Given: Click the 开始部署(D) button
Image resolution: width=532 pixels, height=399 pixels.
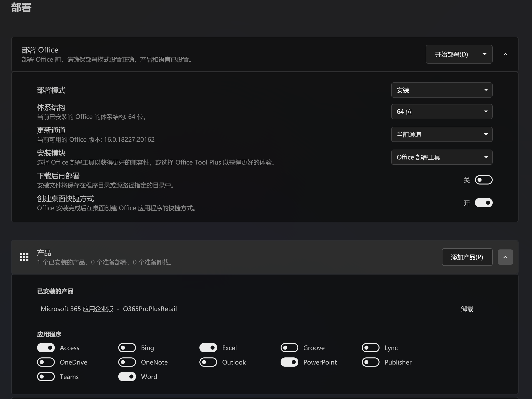Looking at the screenshot, I should (451, 55).
